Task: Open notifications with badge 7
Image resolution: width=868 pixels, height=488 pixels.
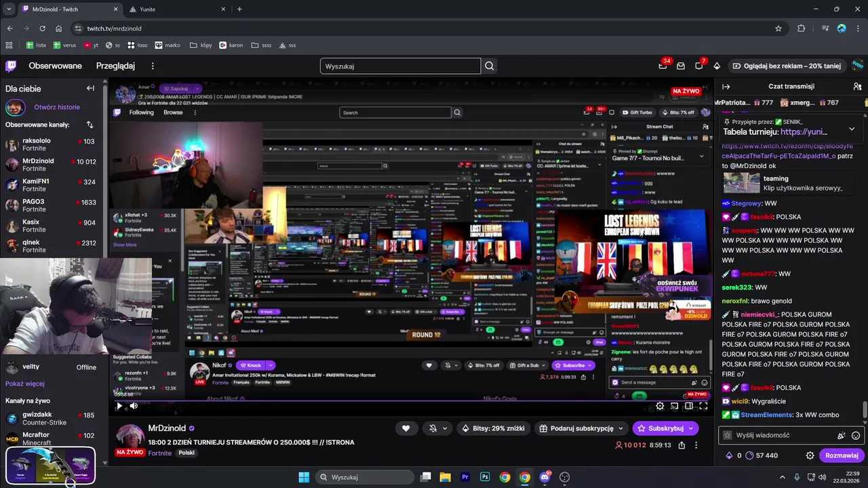Action: click(x=698, y=66)
